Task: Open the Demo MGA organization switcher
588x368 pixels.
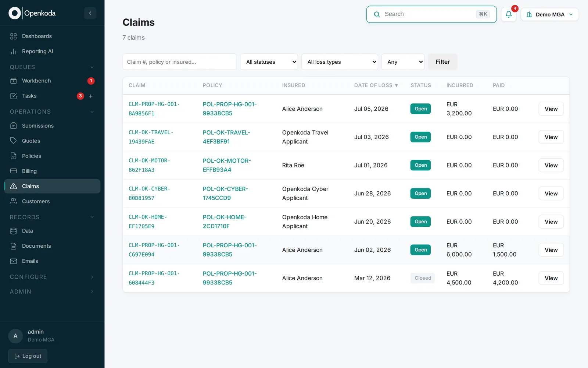Action: click(550, 14)
